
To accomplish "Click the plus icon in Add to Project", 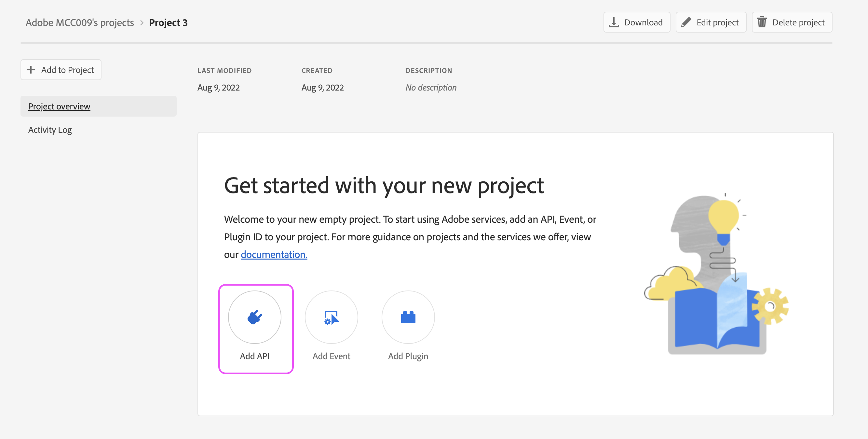I will [31, 70].
